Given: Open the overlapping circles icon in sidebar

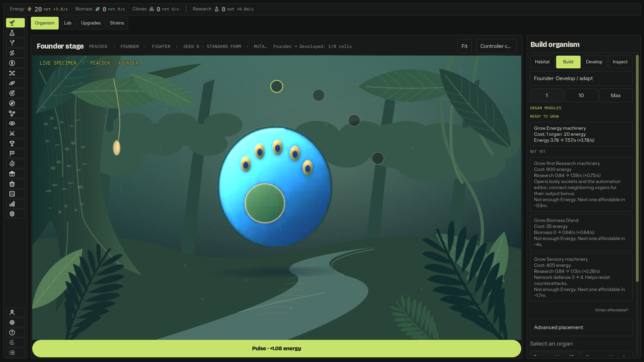Looking at the screenshot, I should (15, 123).
